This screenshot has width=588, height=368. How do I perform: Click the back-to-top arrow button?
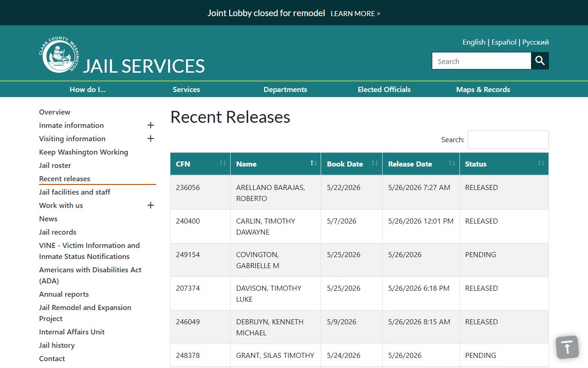click(567, 347)
